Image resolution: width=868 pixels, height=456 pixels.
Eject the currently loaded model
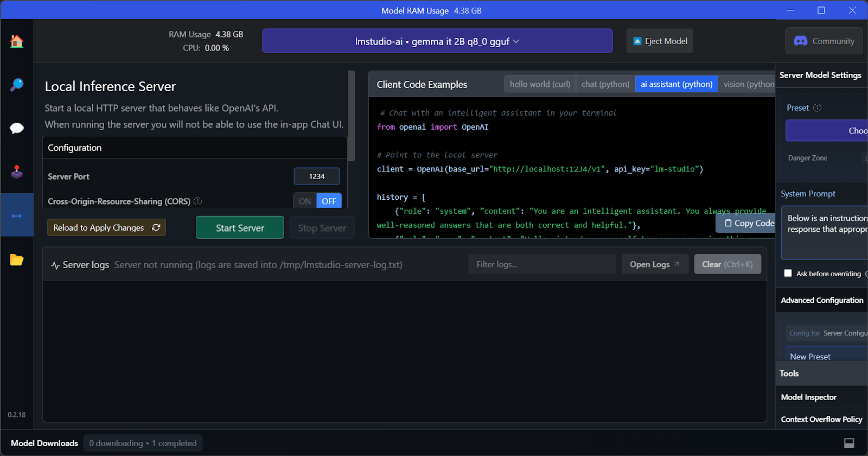[660, 41]
